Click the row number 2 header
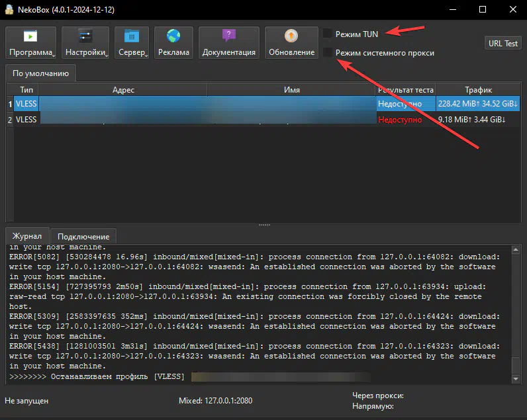Screen dimensions: 527x420 (x=10, y=120)
